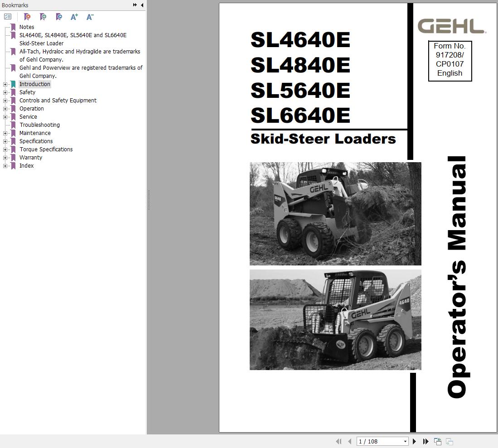
Task: Go to the previous page
Action: [350, 441]
